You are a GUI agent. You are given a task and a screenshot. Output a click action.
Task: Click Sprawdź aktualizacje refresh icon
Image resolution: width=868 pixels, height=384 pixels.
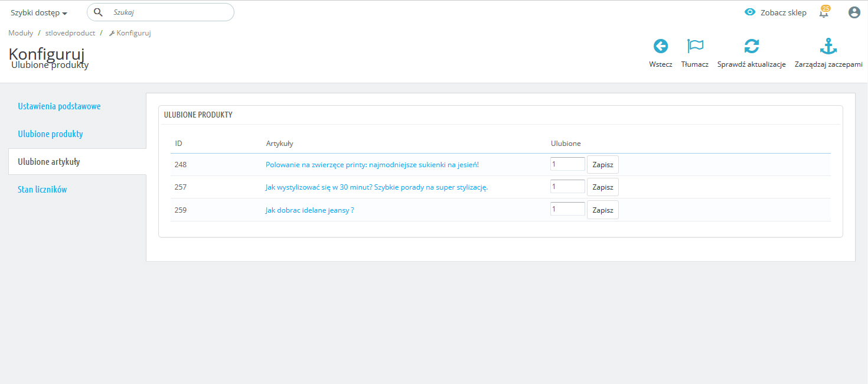[751, 46]
